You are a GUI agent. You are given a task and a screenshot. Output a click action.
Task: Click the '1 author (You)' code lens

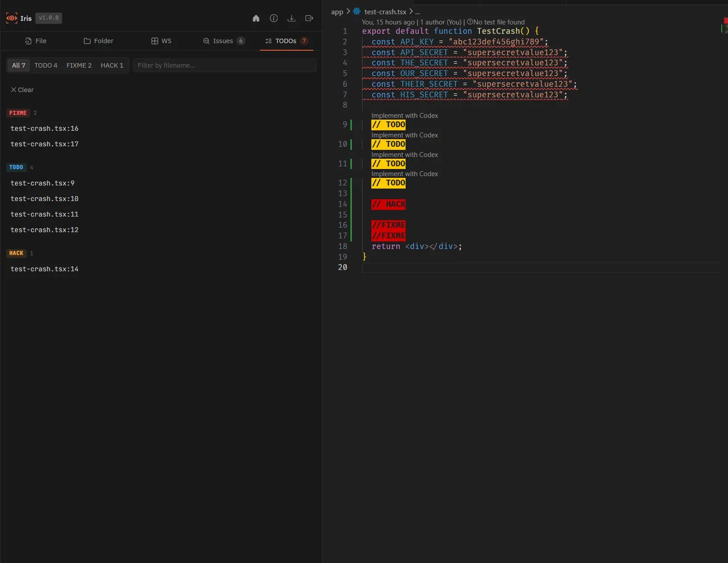[x=441, y=22]
